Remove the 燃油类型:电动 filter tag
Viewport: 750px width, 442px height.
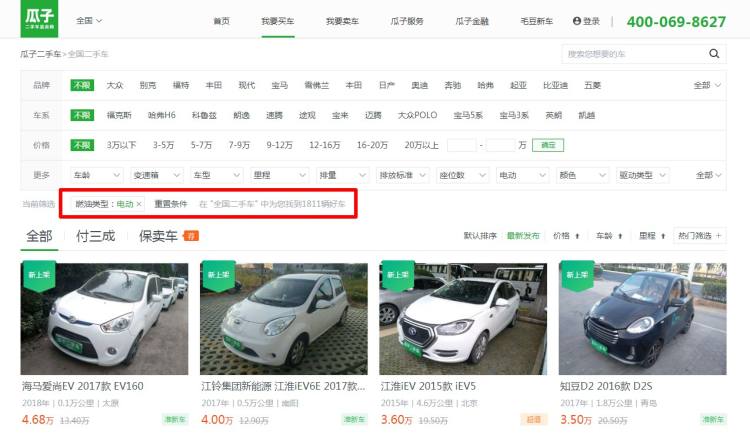139,204
